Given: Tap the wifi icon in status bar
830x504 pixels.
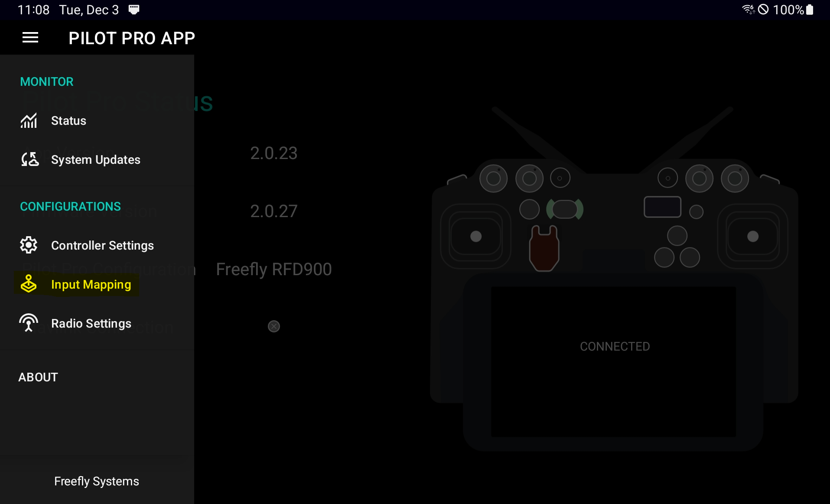Looking at the screenshot, I should (x=748, y=10).
